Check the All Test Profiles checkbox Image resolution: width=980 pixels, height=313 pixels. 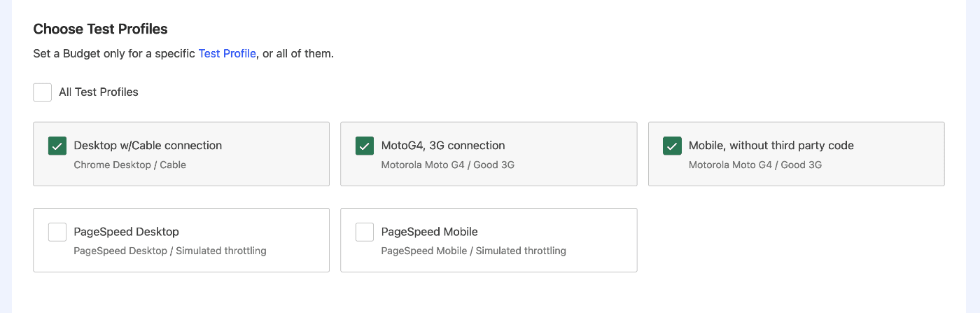(x=43, y=92)
